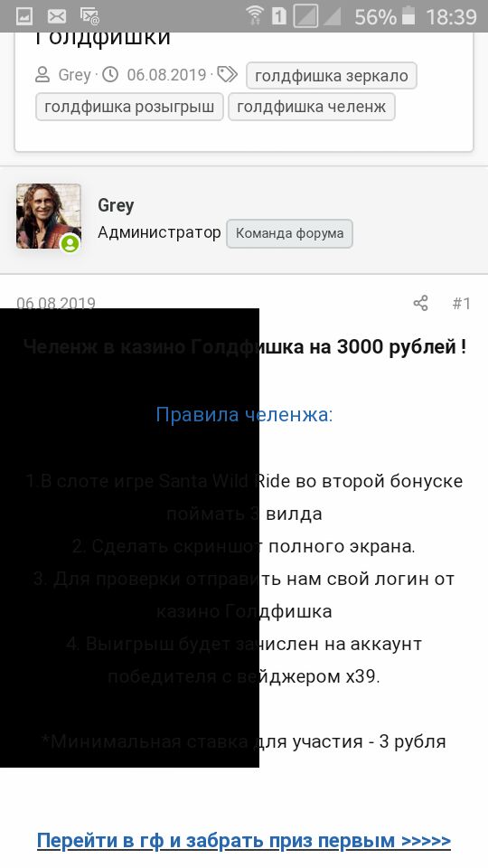Tap the clock icon in the thread info

click(110, 74)
